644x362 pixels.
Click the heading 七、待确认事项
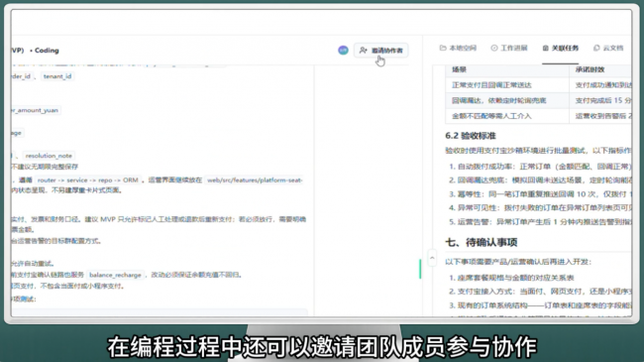pyautogui.click(x=482, y=242)
